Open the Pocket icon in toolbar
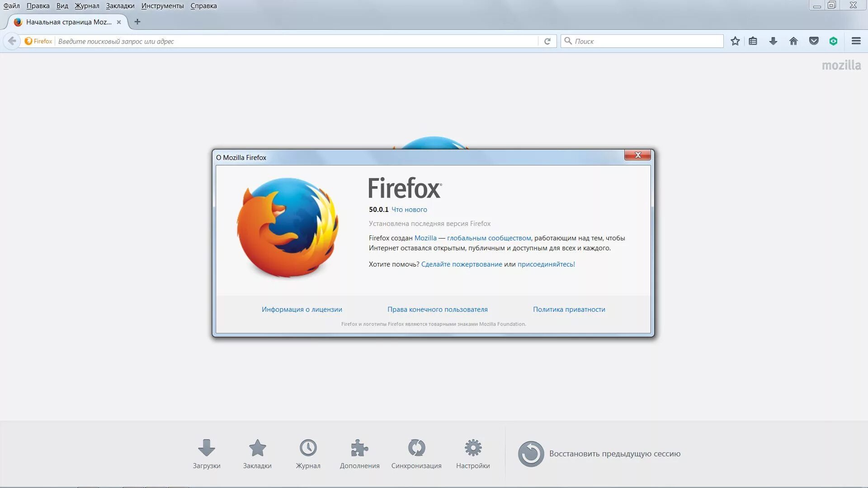The width and height of the screenshot is (868, 488). pos(814,41)
